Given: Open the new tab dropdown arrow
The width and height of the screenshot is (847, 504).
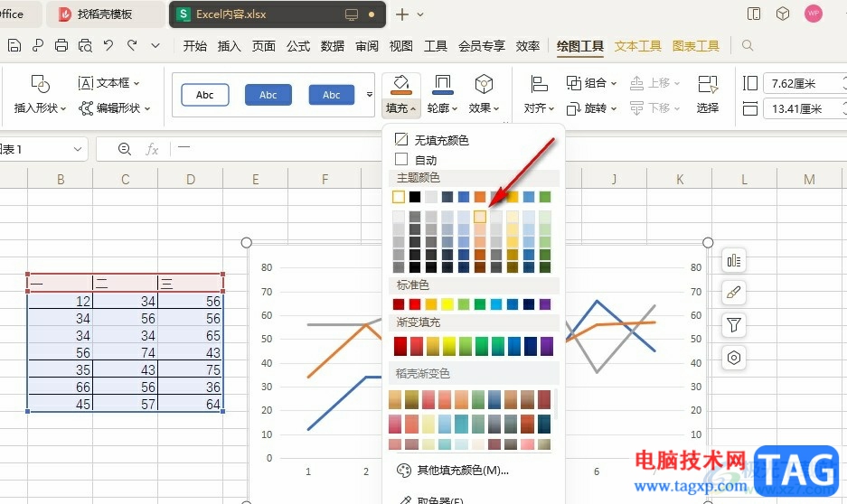Looking at the screenshot, I should [420, 14].
